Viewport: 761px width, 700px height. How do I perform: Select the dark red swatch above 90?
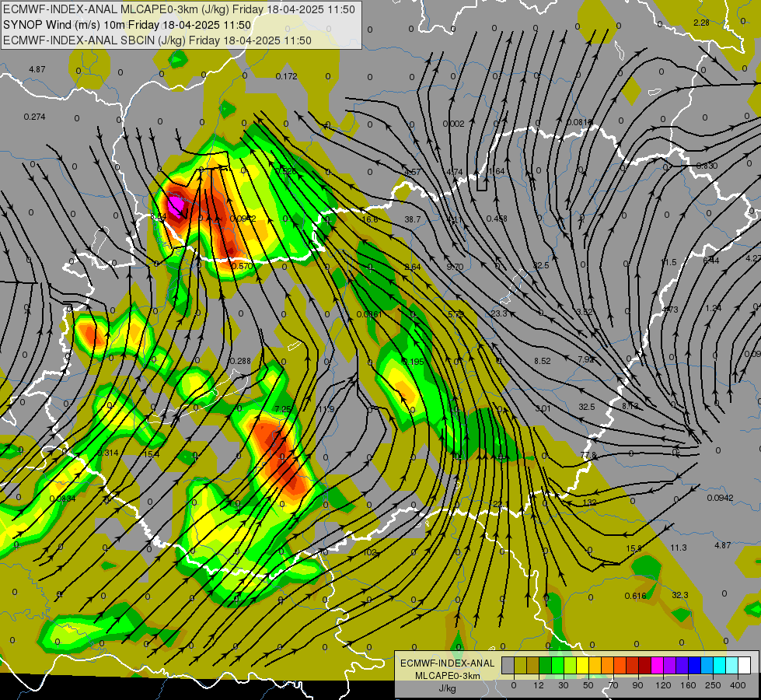(644, 665)
